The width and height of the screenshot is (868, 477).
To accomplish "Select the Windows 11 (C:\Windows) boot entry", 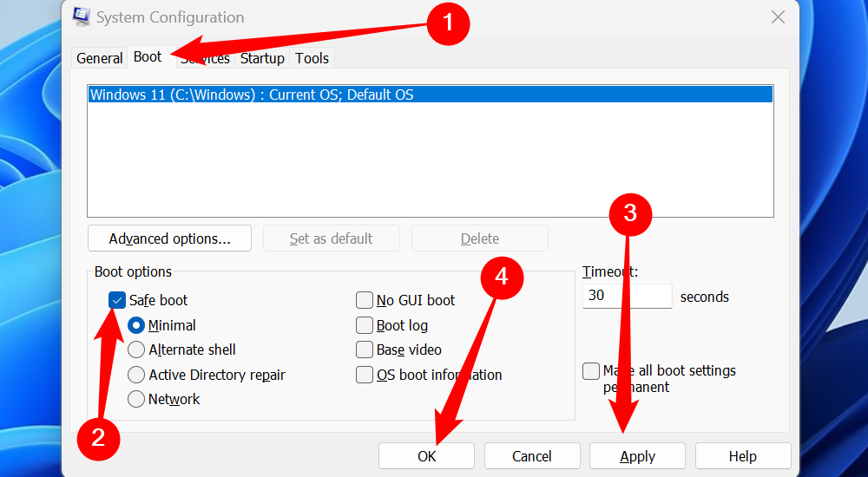I will click(x=431, y=95).
